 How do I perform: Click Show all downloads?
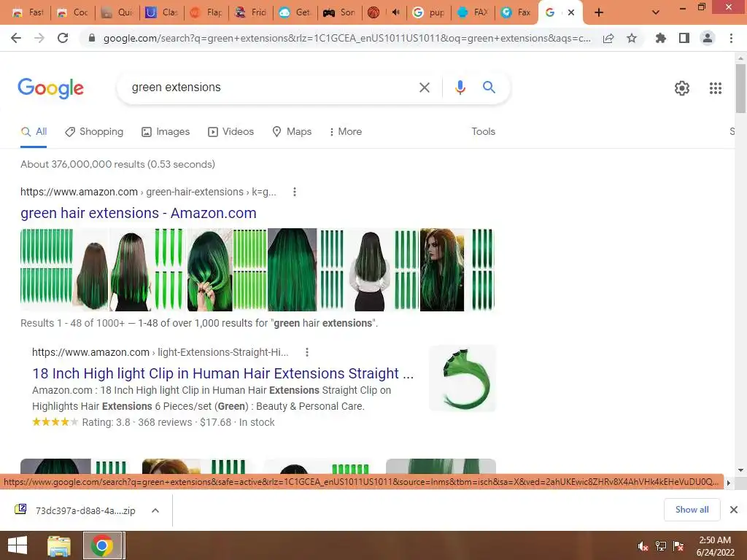click(692, 510)
